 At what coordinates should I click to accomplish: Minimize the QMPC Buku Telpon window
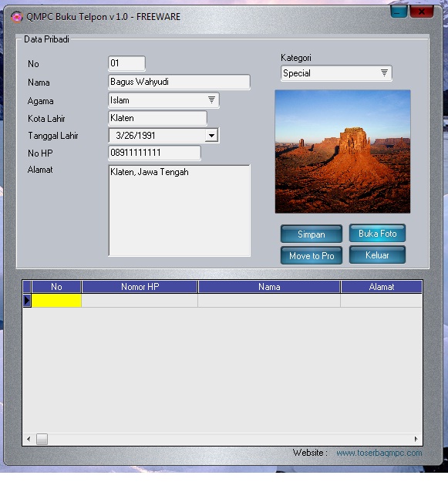pyautogui.click(x=399, y=12)
